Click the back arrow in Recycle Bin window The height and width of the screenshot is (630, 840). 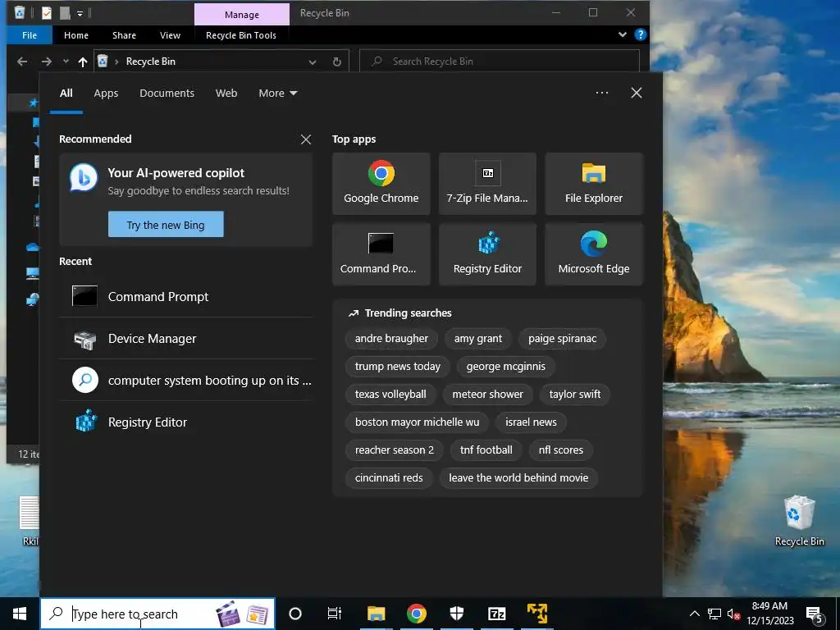point(22,62)
